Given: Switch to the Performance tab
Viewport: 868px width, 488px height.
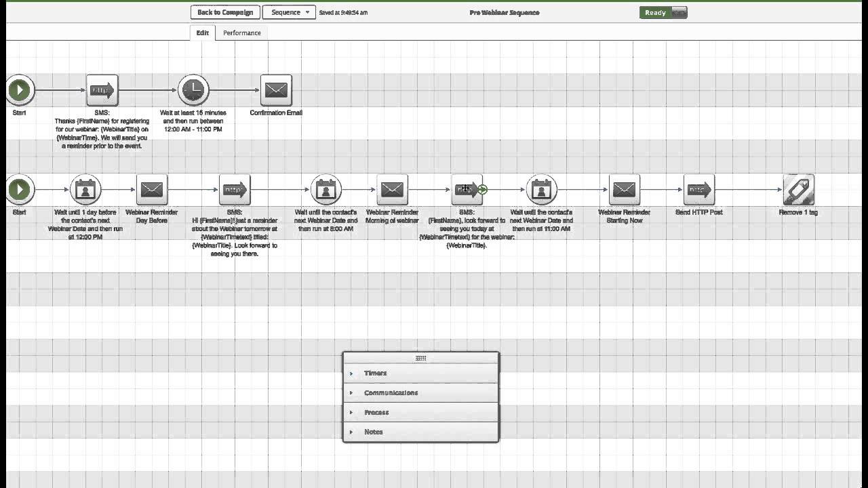Looking at the screenshot, I should [242, 33].
